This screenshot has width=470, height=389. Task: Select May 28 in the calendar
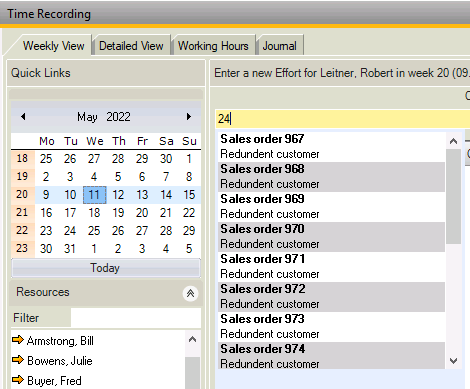(x=166, y=231)
